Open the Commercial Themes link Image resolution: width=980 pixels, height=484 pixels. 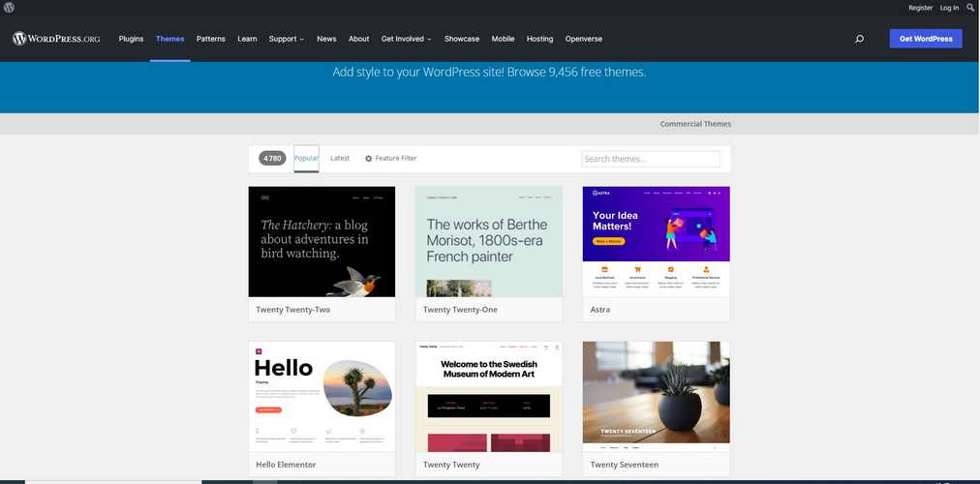tap(695, 124)
